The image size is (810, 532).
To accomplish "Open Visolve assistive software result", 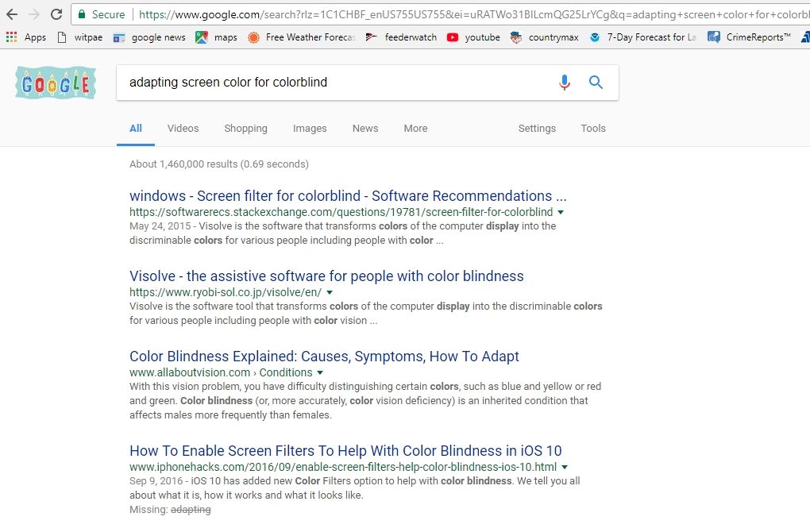I will click(x=326, y=276).
